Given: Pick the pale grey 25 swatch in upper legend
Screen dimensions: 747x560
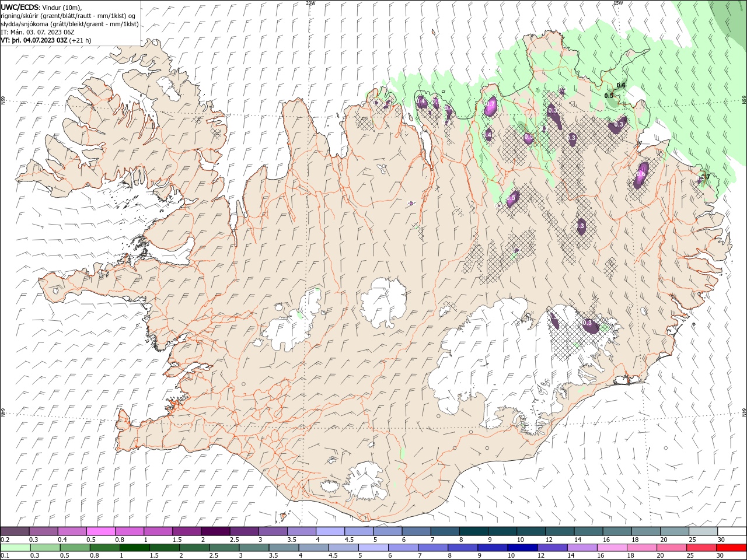Looking at the screenshot, I should click(x=703, y=531).
